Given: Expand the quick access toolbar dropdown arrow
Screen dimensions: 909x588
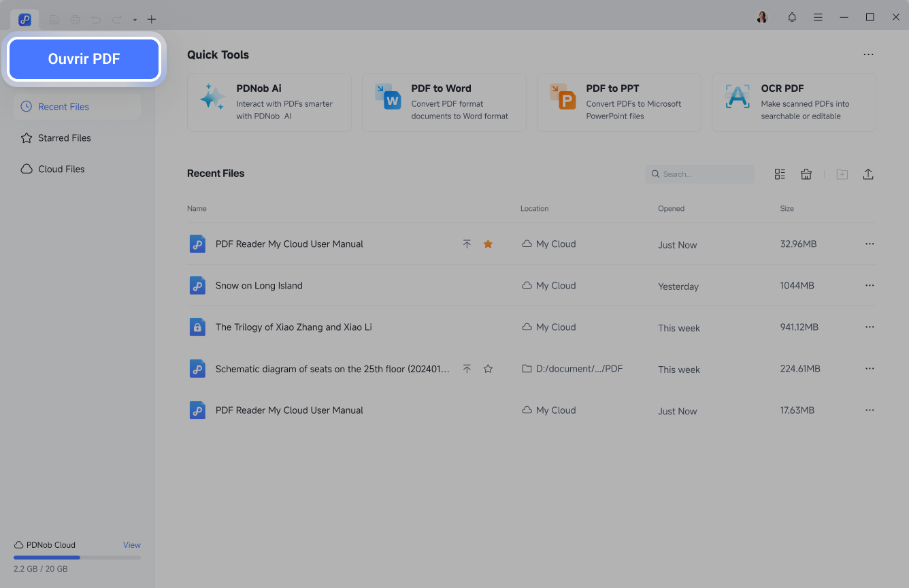Looking at the screenshot, I should [135, 20].
